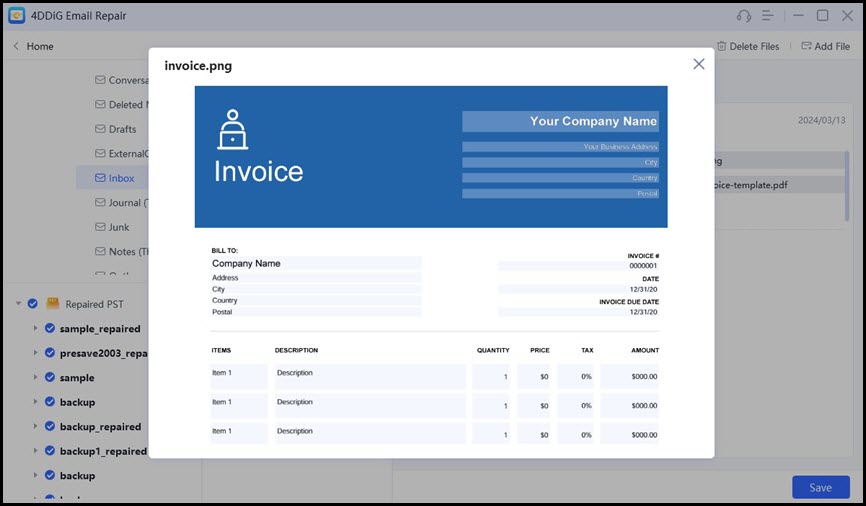Screen dimensions: 866x506
Task: Click the Repaired PST label
Action: [94, 304]
